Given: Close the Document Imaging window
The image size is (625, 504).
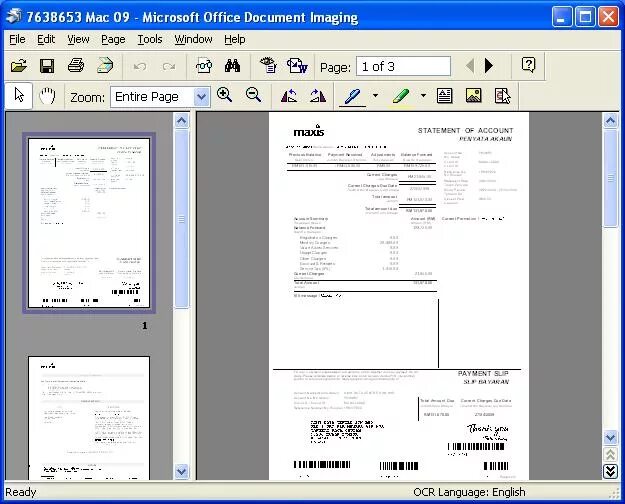Looking at the screenshot, I should [609, 17].
